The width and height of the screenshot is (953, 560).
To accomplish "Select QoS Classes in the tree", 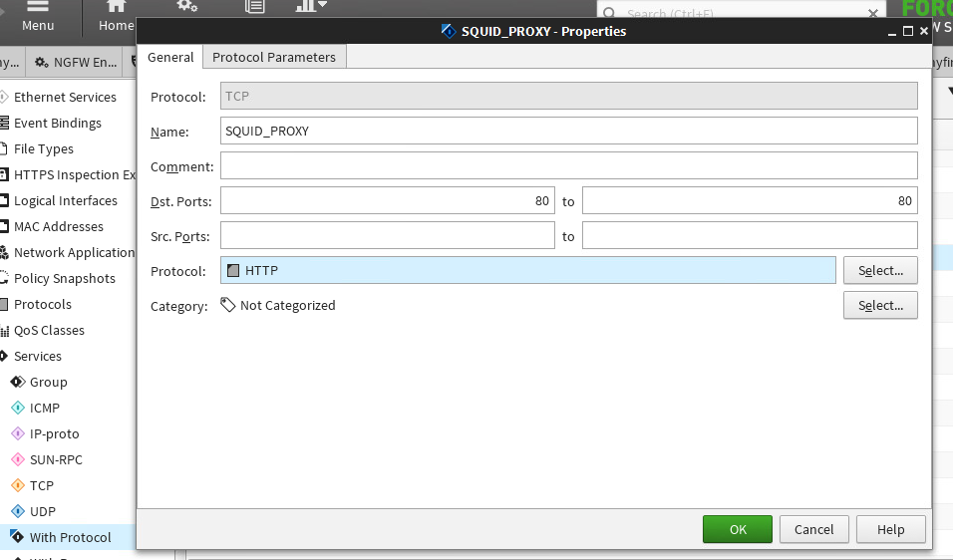I will tap(49, 331).
